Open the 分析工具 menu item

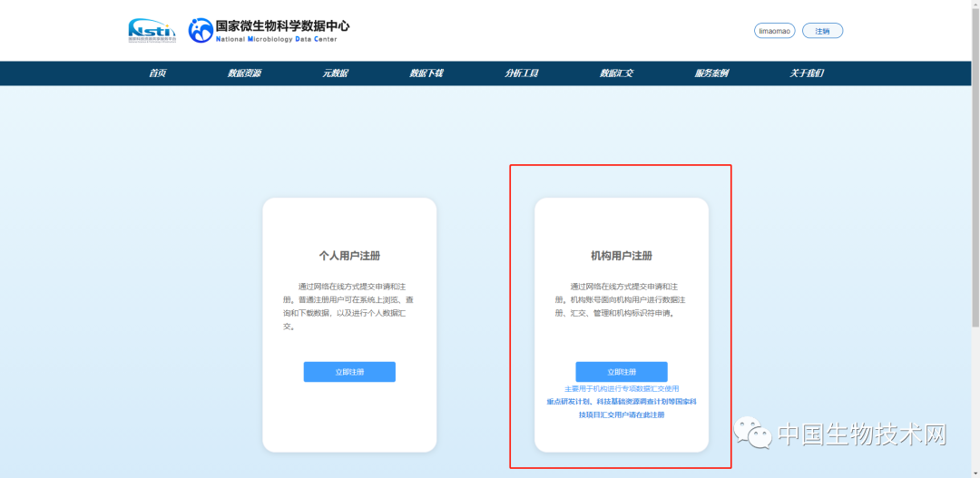point(522,73)
